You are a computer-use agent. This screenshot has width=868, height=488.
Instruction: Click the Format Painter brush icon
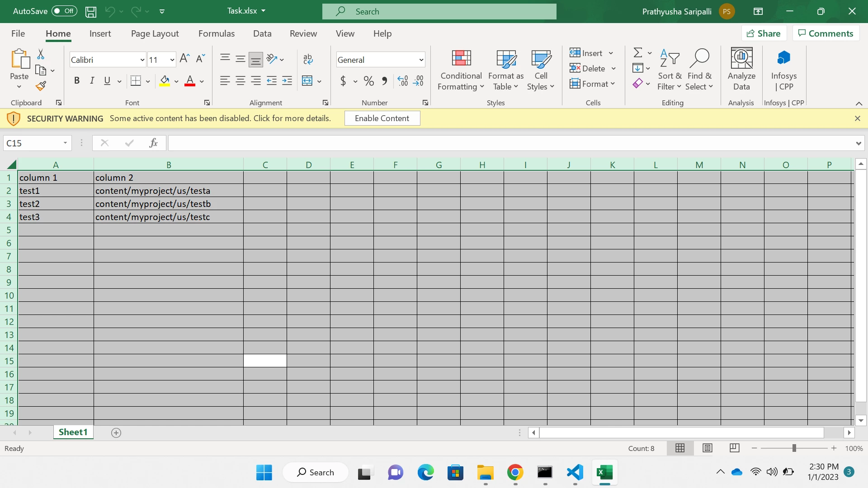(x=41, y=86)
